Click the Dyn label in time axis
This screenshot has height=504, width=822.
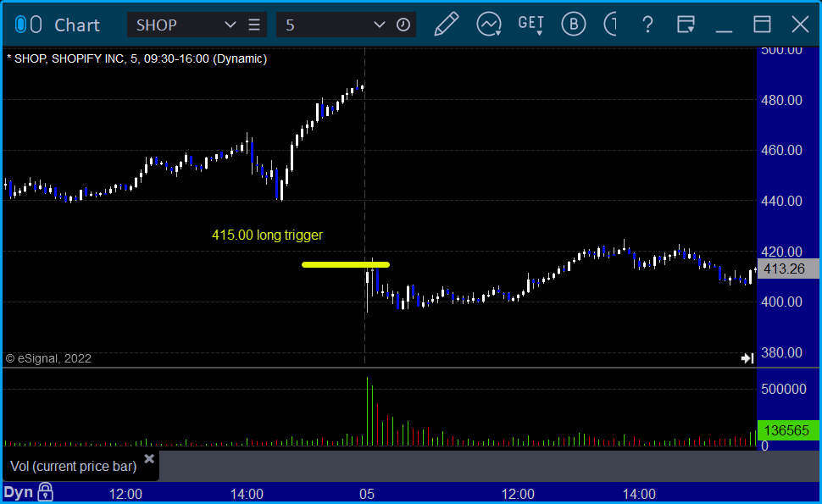19,492
